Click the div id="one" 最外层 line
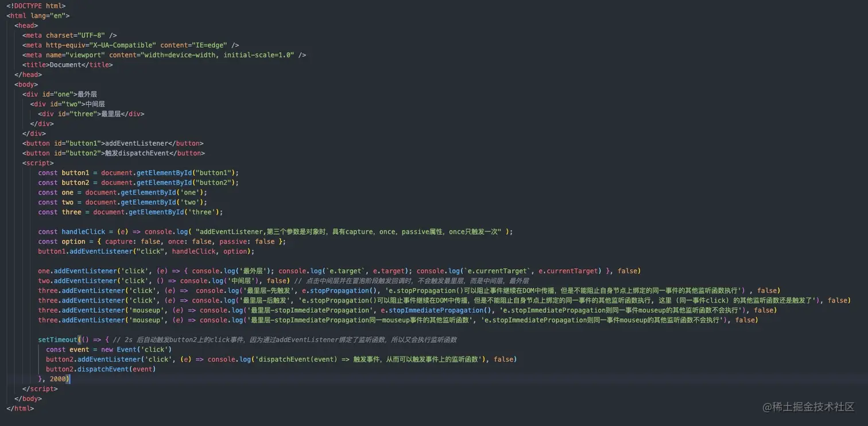 pos(60,94)
